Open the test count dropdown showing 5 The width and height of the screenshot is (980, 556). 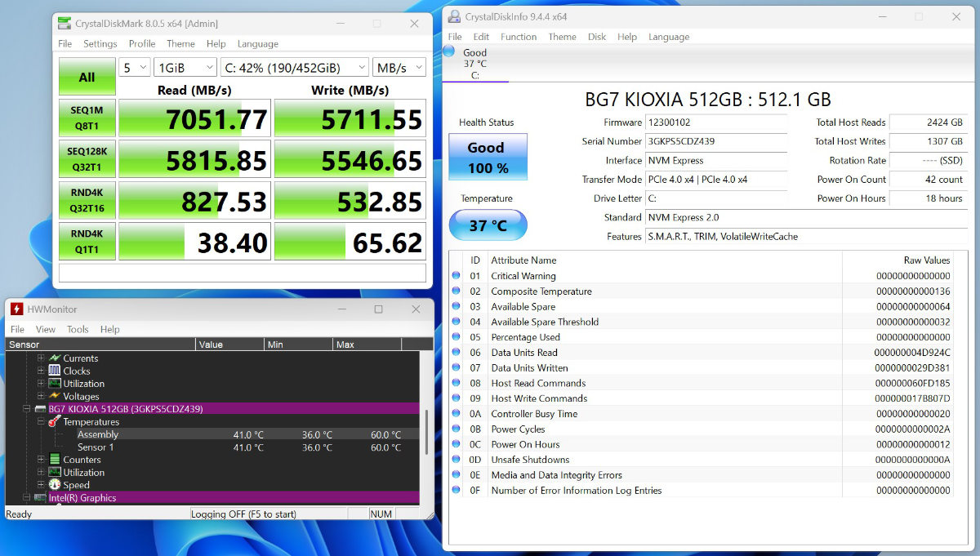pyautogui.click(x=135, y=67)
